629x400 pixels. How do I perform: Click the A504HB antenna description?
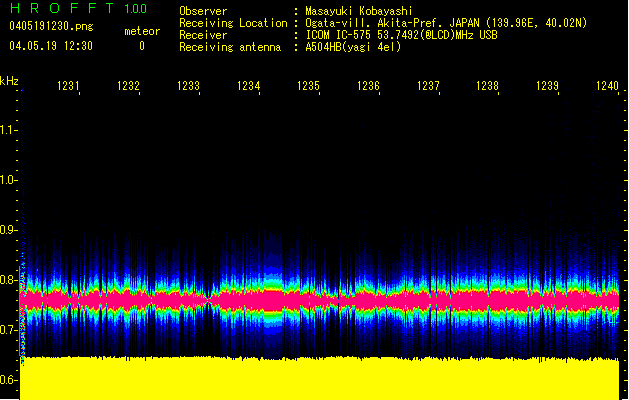point(353,47)
